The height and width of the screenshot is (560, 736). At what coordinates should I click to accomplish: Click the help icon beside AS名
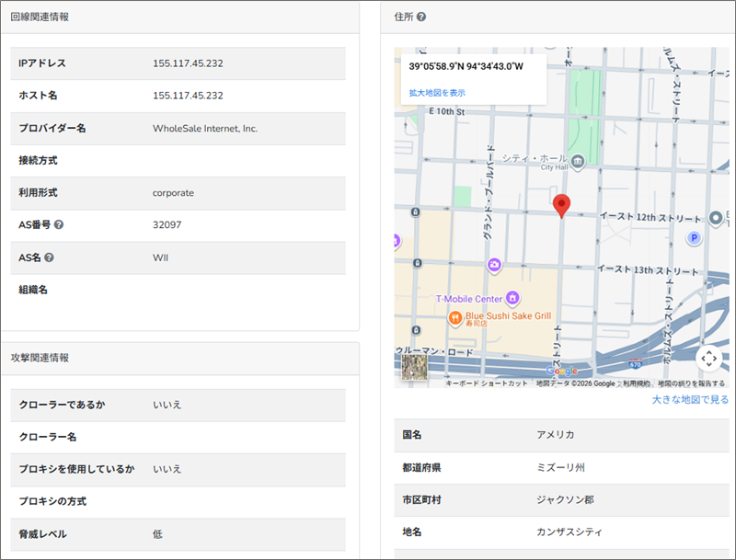click(50, 257)
